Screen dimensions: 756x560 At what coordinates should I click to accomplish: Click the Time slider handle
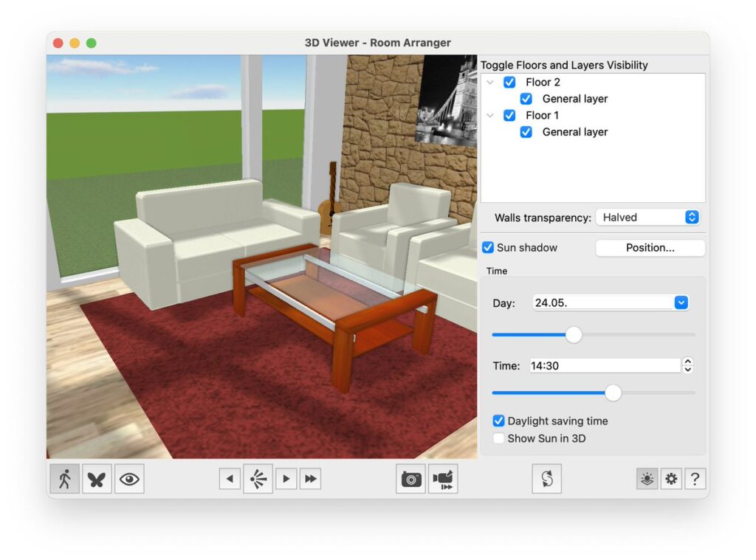tap(614, 393)
